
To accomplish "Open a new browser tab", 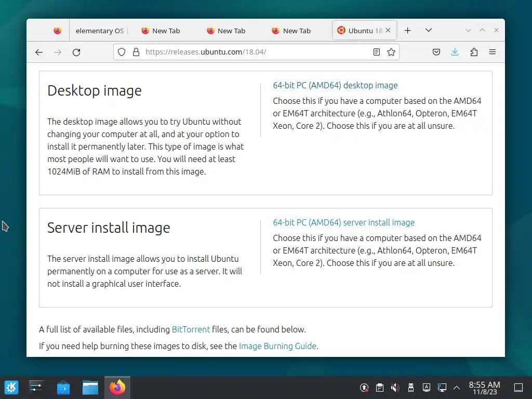I will pos(408,31).
